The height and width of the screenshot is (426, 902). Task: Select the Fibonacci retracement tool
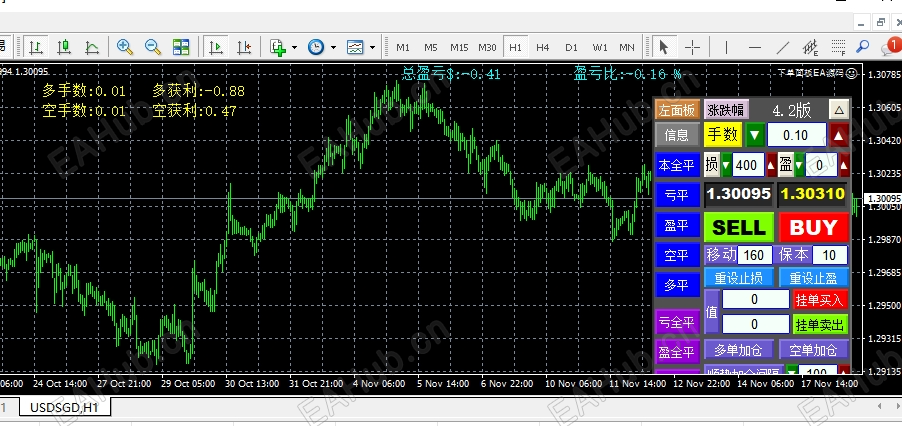pyautogui.click(x=838, y=47)
